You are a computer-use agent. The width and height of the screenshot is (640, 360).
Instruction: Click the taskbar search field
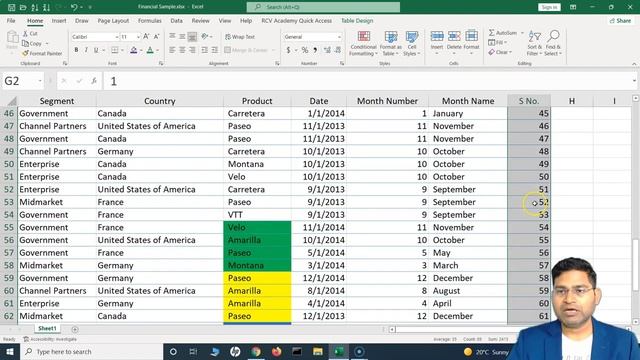92,351
